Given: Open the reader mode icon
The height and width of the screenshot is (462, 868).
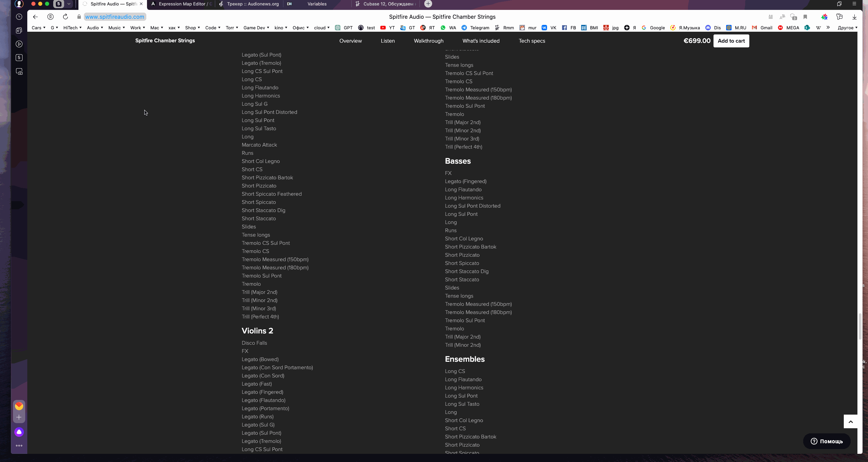Looking at the screenshot, I should coord(770,17).
